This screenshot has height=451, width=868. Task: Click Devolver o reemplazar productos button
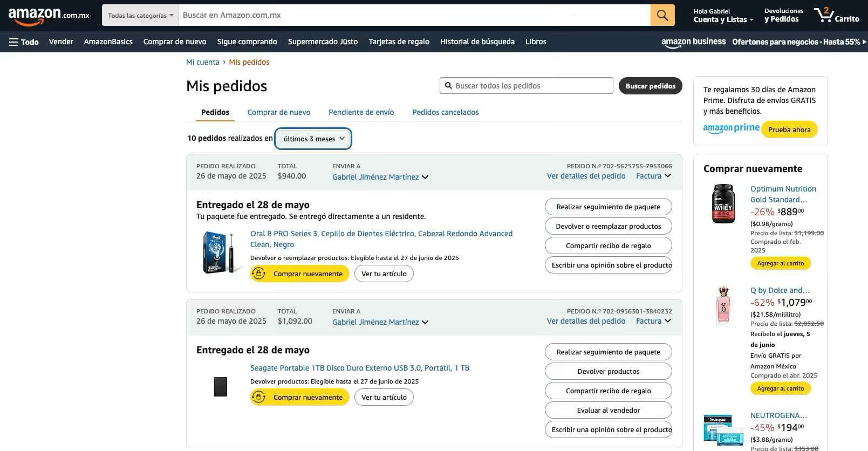coord(609,226)
